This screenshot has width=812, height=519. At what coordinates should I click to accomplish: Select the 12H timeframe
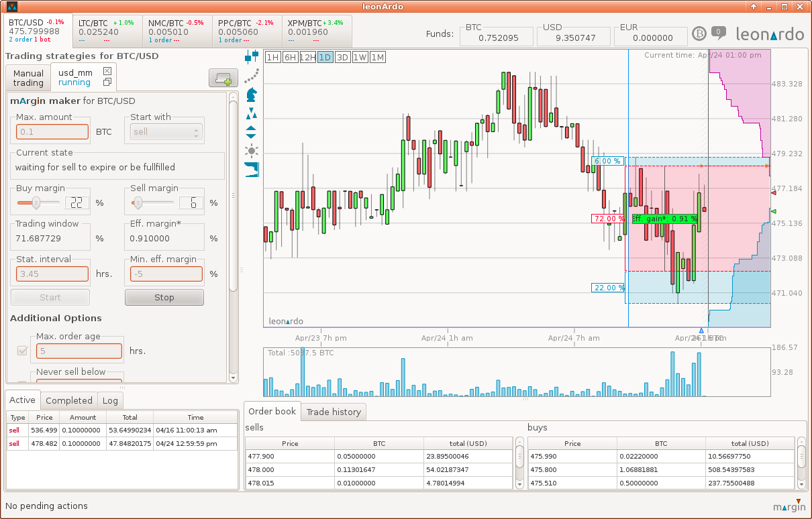[308, 58]
